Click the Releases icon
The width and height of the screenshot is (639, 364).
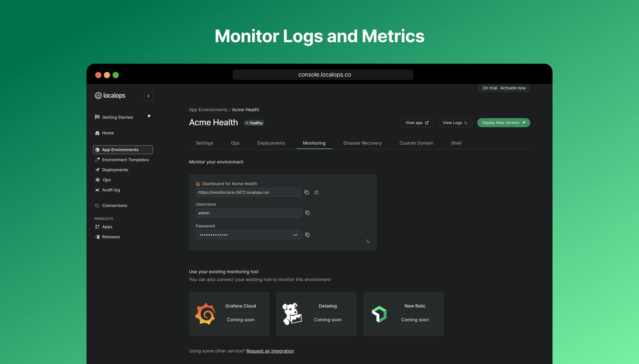[97, 237]
